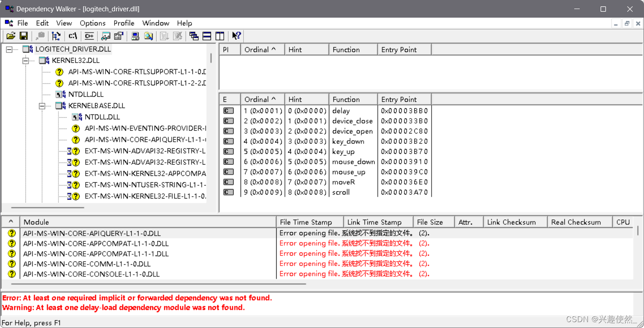The image size is (644, 328).
Task: Collapse the KERNEL32.DLL tree node
Action: [x=26, y=61]
